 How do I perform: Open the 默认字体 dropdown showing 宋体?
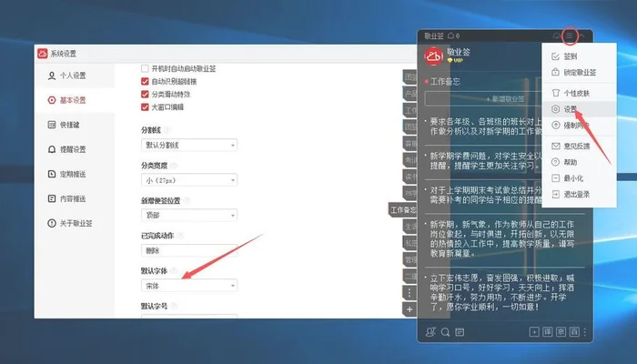point(189,286)
